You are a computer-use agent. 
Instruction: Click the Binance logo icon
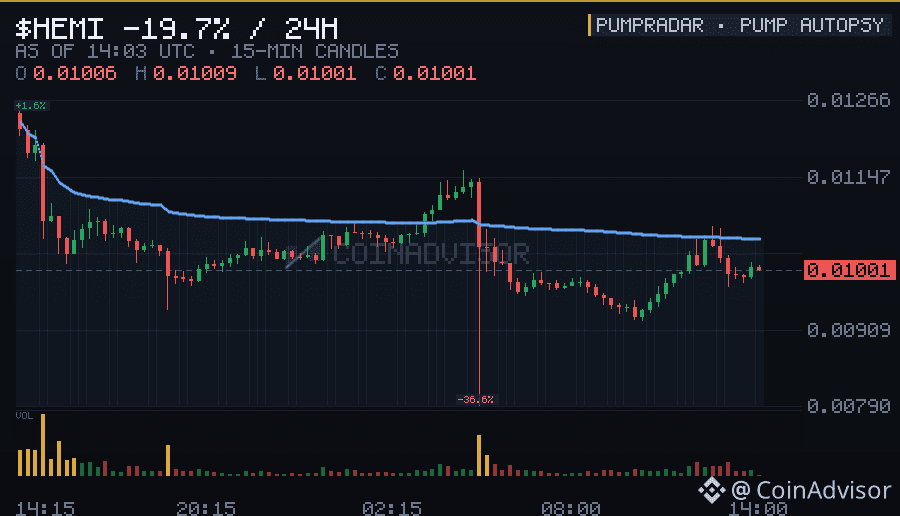point(712,490)
